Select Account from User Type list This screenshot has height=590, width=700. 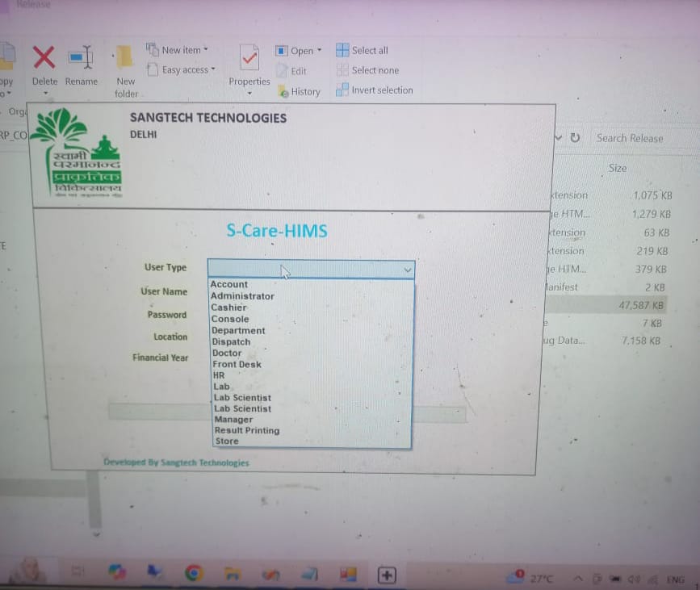(229, 284)
